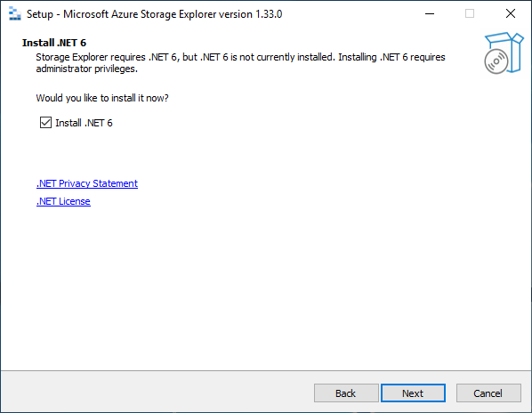Click the 'Would you like to install it now?' text
This screenshot has width=532, height=413.
[102, 98]
